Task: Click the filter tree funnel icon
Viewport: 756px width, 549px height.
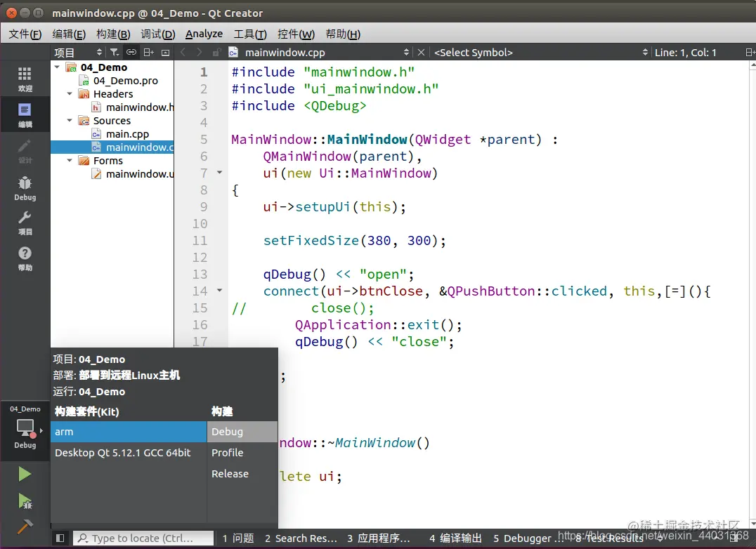Action: pyautogui.click(x=115, y=52)
